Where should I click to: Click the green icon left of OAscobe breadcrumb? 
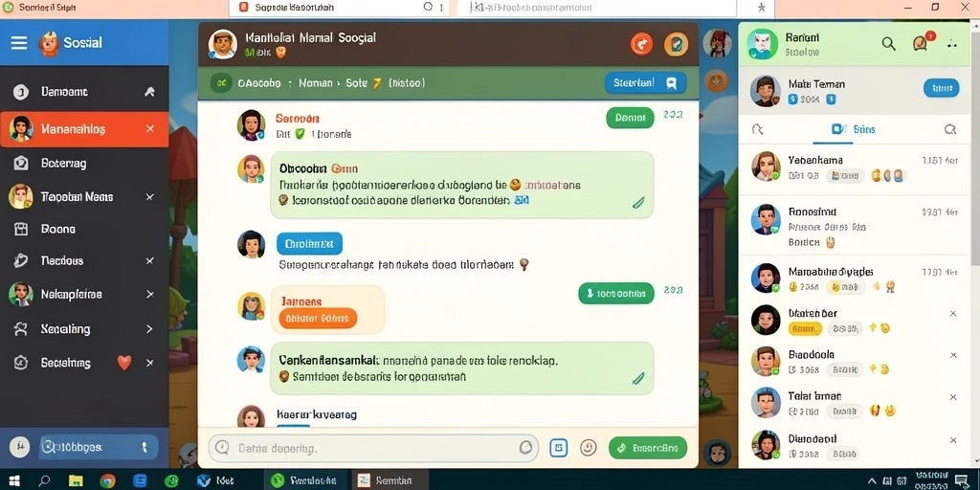[x=221, y=82]
